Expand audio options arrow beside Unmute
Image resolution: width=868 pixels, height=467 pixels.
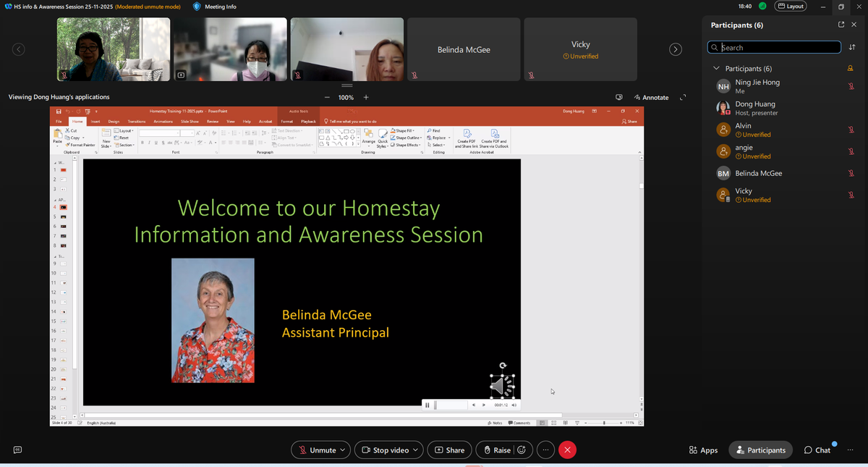[x=342, y=450]
